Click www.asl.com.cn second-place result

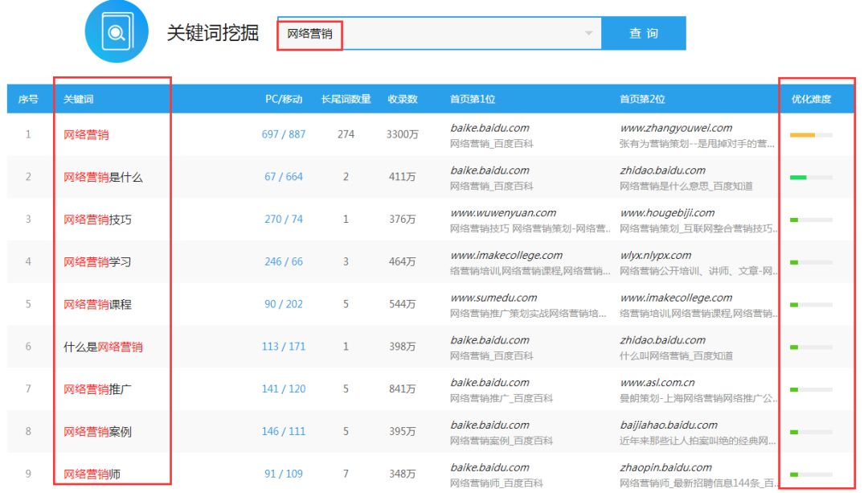tap(657, 383)
